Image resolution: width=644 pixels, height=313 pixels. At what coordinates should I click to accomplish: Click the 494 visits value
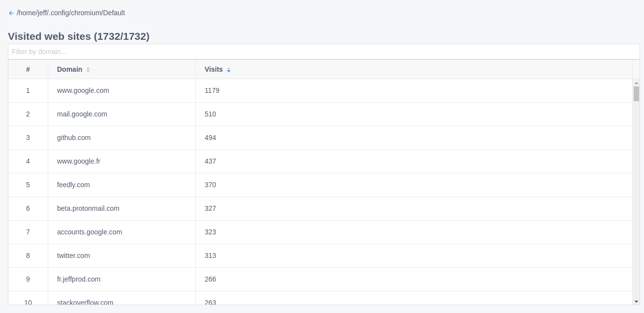[210, 138]
